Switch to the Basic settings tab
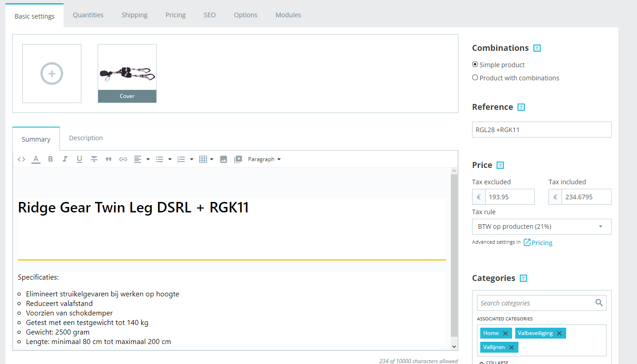Viewport: 637px width, 364px height. (35, 16)
